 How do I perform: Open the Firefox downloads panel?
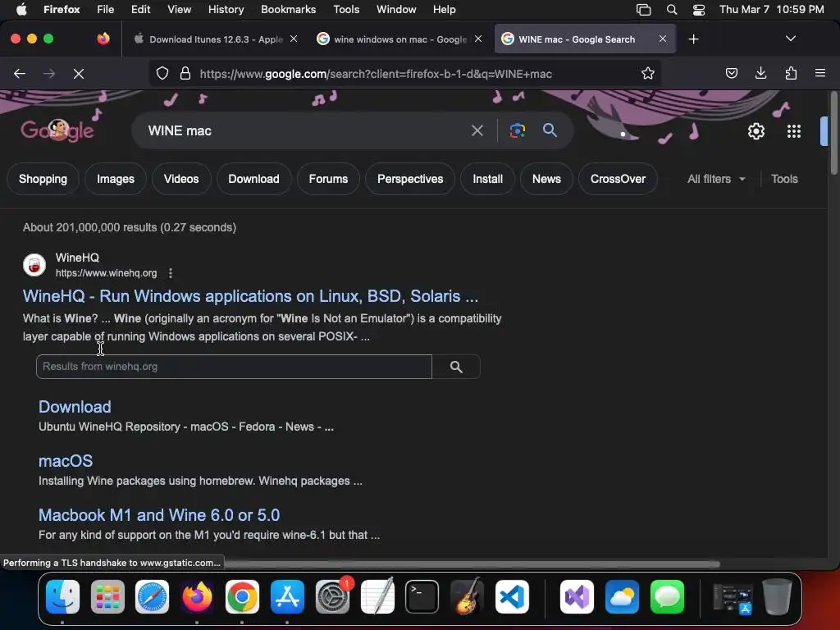[760, 73]
